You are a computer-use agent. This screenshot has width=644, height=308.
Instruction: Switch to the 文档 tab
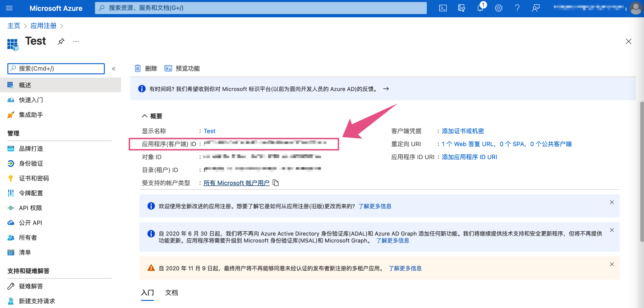click(171, 293)
